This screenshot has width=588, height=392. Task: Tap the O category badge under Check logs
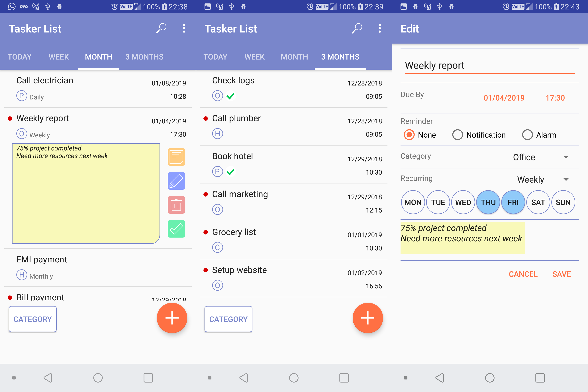pos(217,96)
